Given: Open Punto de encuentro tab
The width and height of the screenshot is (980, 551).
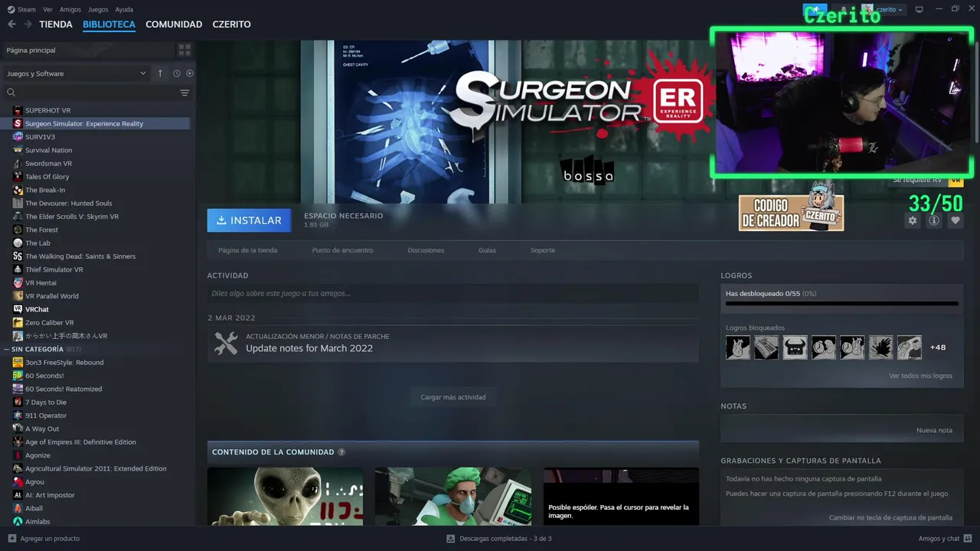Looking at the screenshot, I should (x=342, y=250).
